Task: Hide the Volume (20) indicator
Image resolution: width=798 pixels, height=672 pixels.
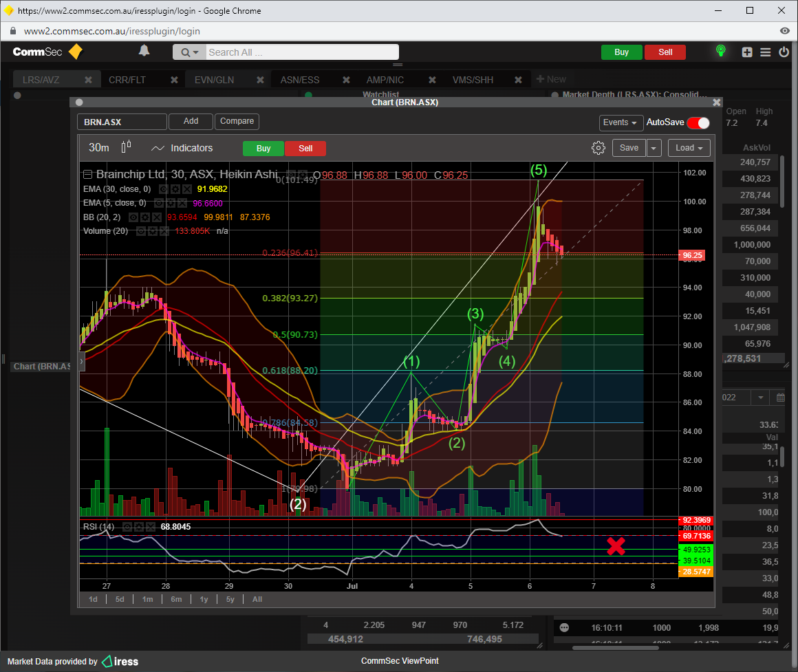Action: pyautogui.click(x=140, y=231)
